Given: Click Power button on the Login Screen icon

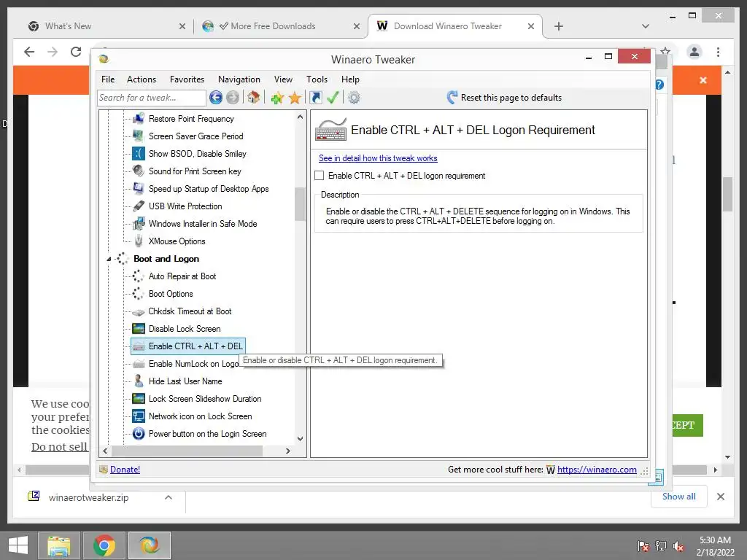Looking at the screenshot, I should [139, 434].
